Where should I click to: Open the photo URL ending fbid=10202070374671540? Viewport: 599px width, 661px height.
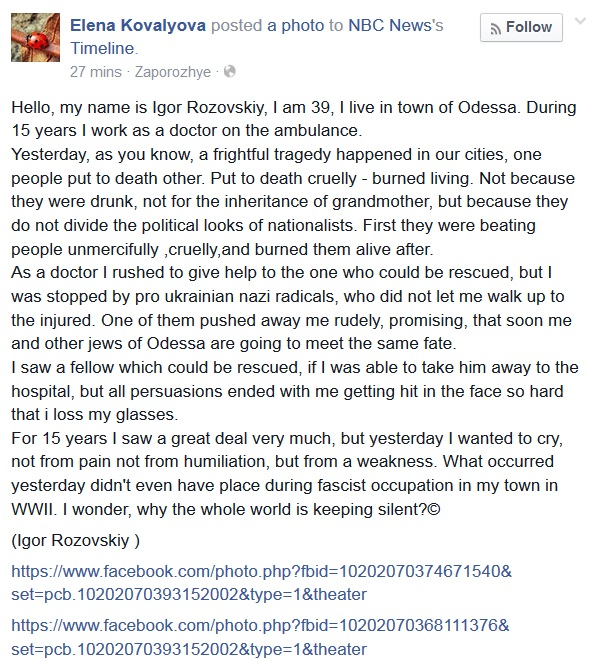pyautogui.click(x=261, y=583)
